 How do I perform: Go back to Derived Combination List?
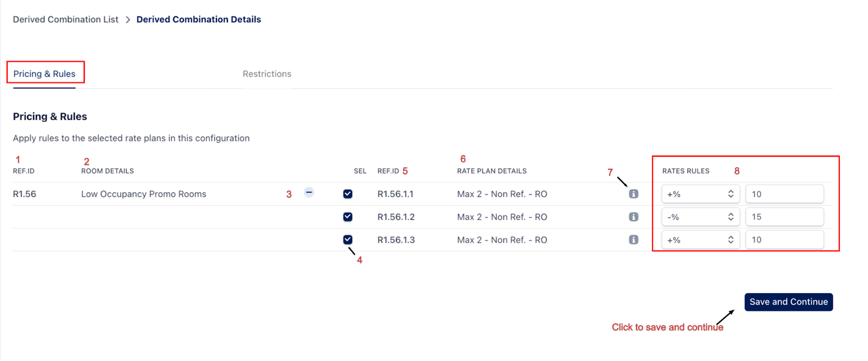66,20
